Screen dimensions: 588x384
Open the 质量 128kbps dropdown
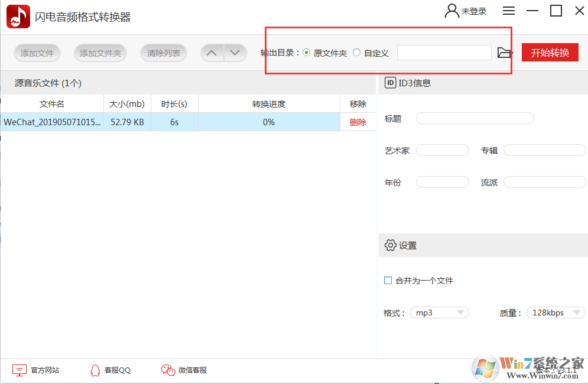[x=555, y=313]
